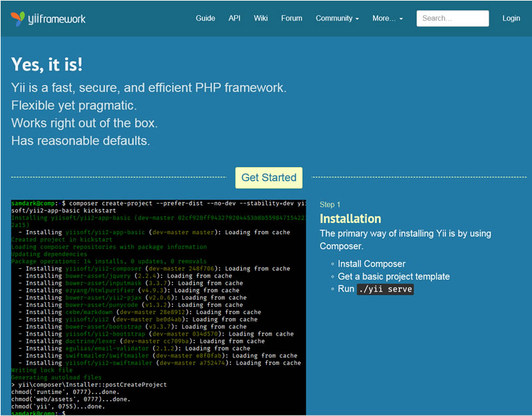Click the 'Flexible yet pragmatic.' tagline line
Viewport: 532px width, 416px height.
(74, 105)
